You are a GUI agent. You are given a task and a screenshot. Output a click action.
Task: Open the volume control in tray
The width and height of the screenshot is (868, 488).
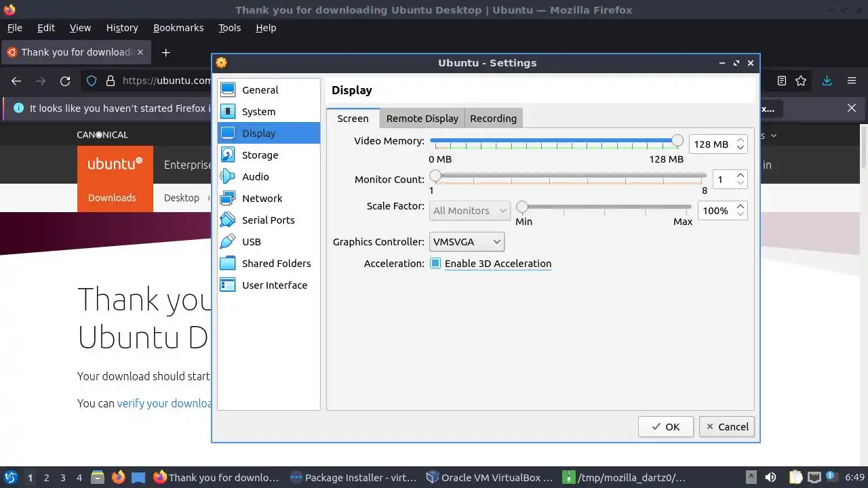click(x=771, y=477)
